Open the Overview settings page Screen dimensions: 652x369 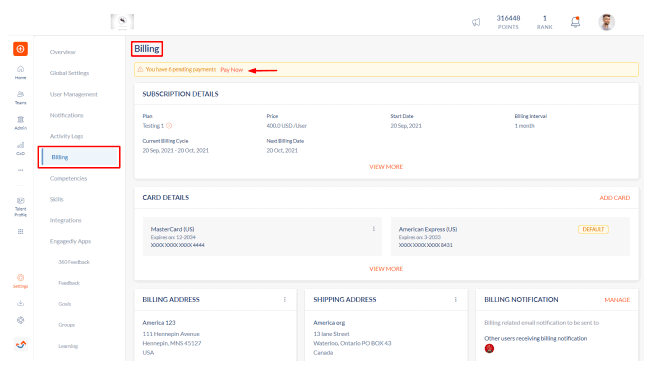pos(63,52)
